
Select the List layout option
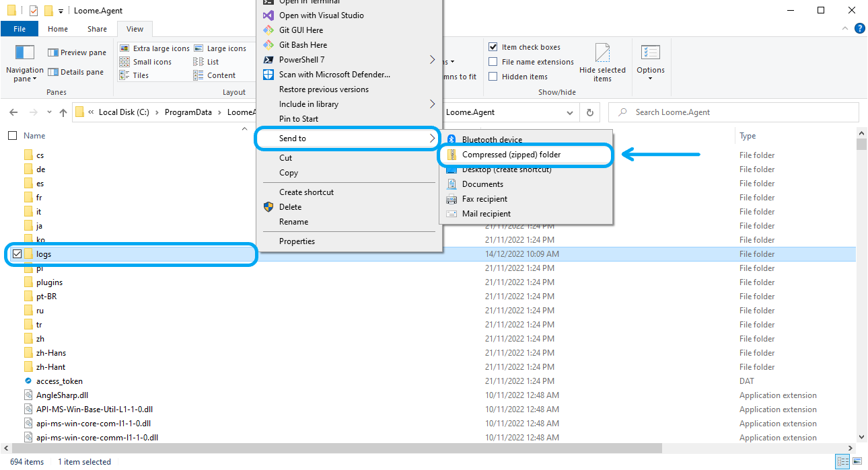click(206, 62)
